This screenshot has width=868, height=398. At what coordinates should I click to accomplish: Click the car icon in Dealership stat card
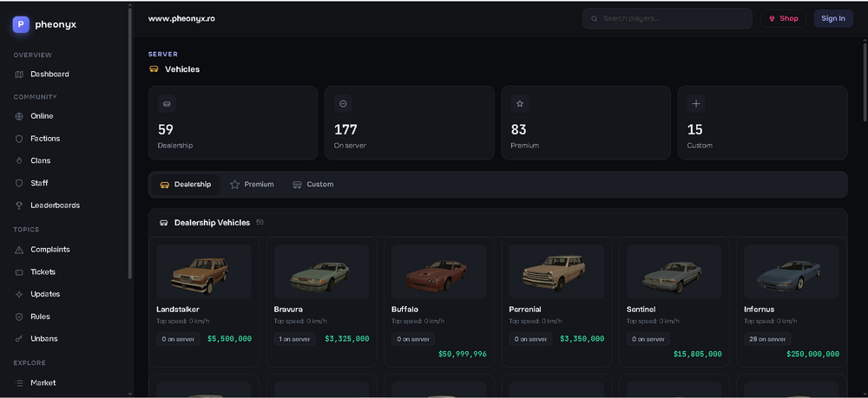(167, 104)
